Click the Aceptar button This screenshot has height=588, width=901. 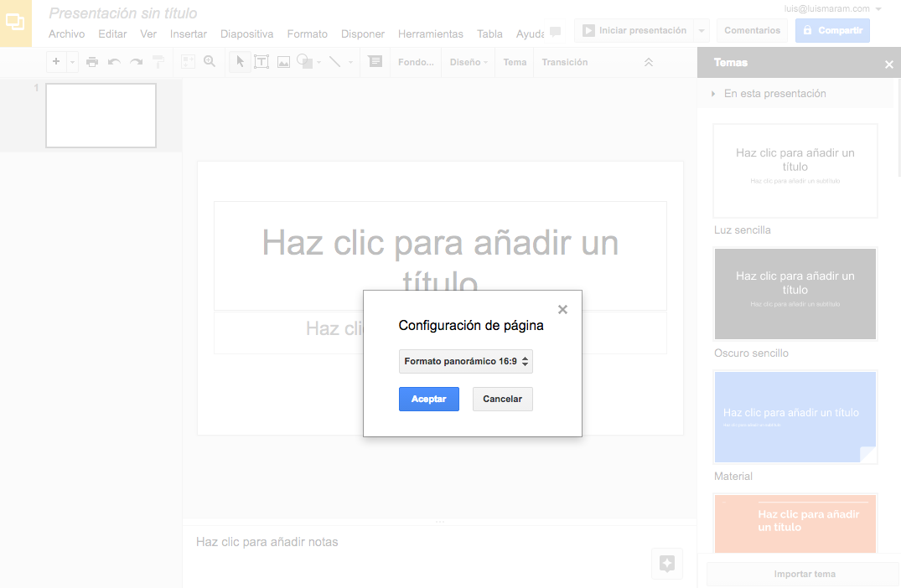428,399
